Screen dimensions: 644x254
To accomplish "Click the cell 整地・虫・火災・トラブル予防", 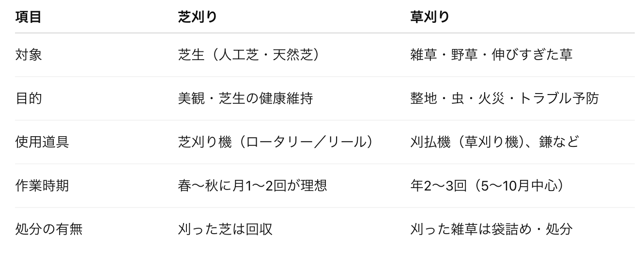I will [x=505, y=98].
